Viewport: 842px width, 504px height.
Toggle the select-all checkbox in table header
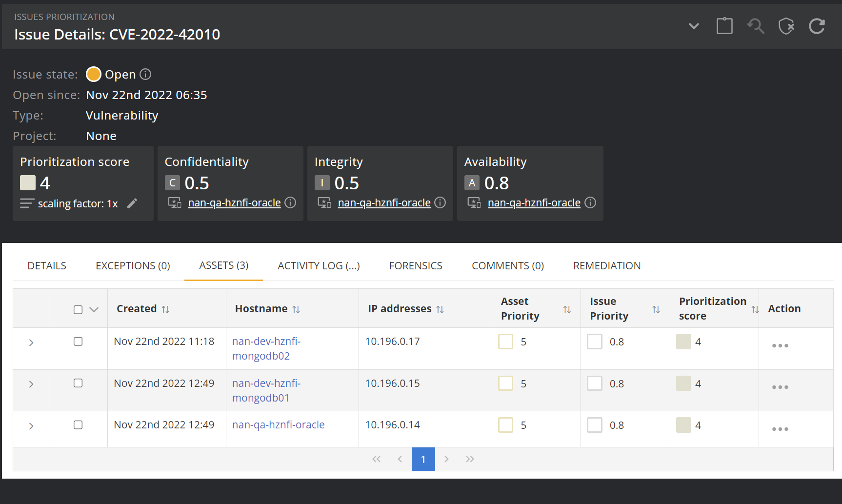pyautogui.click(x=78, y=310)
